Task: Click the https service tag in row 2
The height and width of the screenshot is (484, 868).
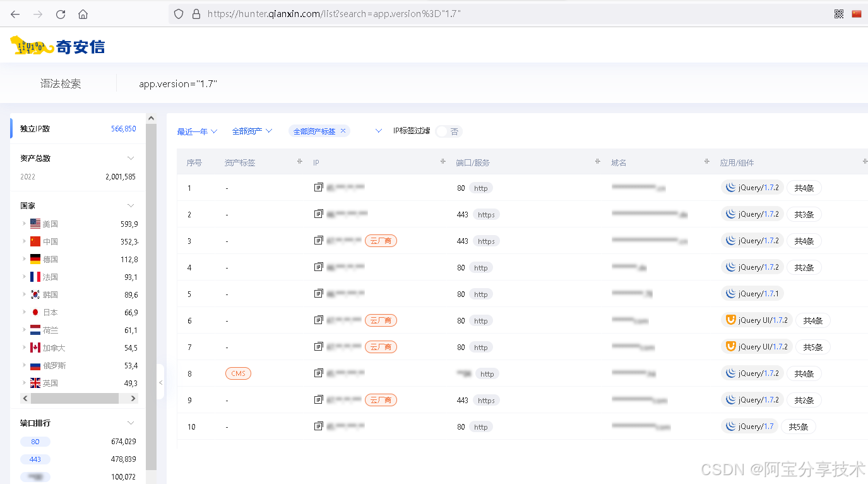Action: (x=486, y=214)
